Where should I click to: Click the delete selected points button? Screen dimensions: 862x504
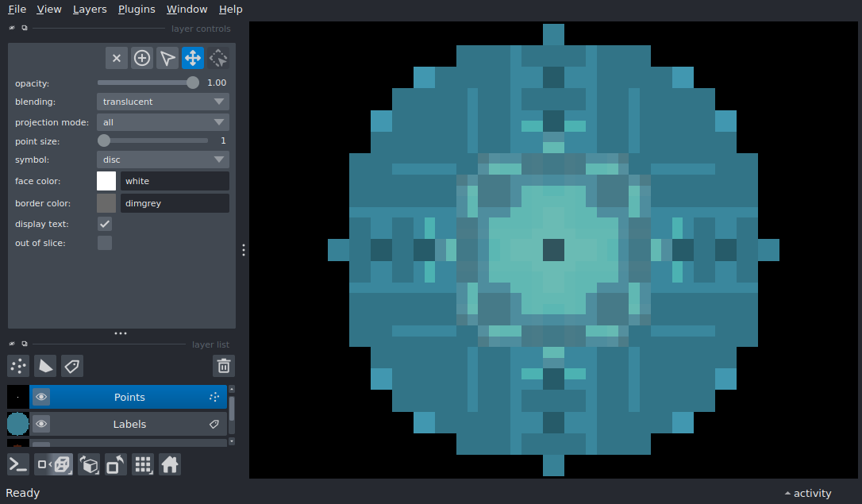point(117,58)
